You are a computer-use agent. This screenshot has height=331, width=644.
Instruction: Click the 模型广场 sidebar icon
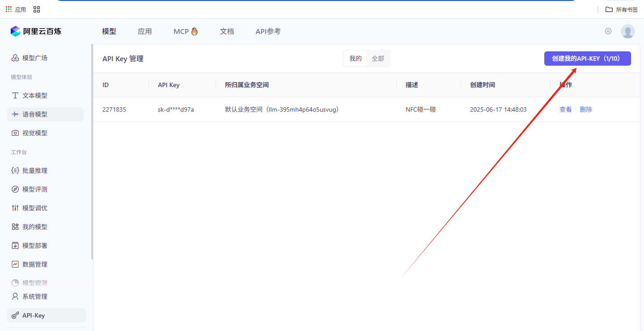pos(15,58)
